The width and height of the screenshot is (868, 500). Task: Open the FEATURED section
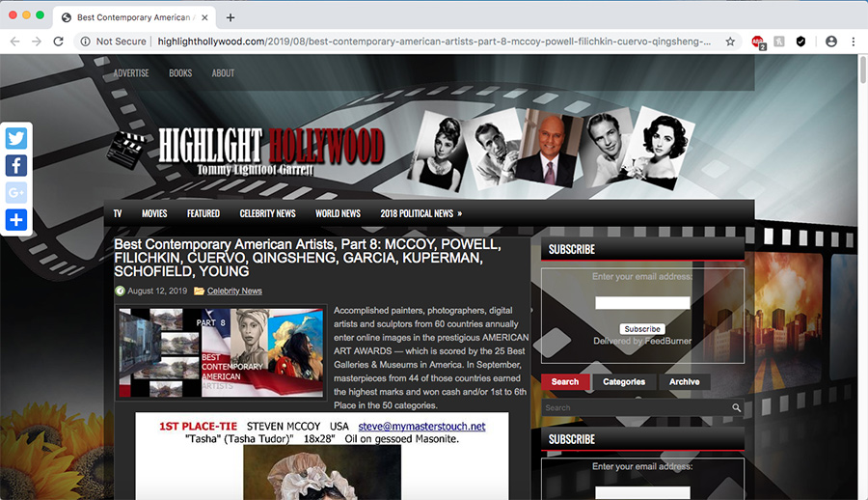tap(203, 213)
